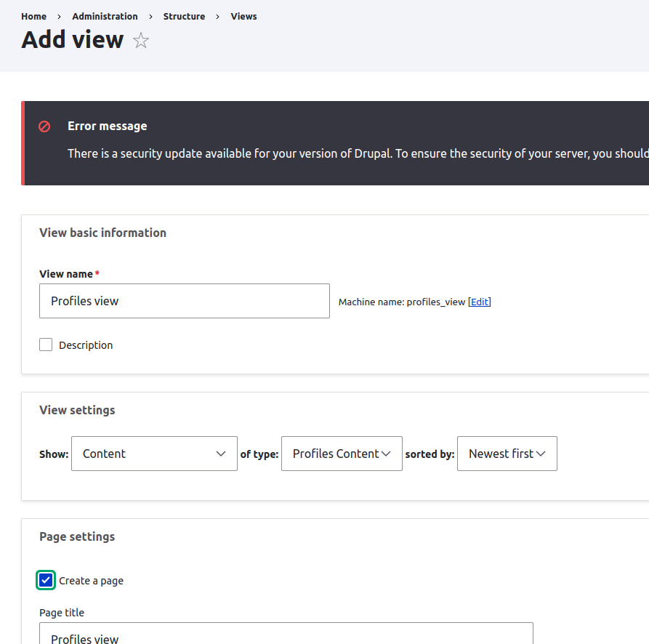
Task: Open Administration breadcrumb link
Action: (x=105, y=17)
